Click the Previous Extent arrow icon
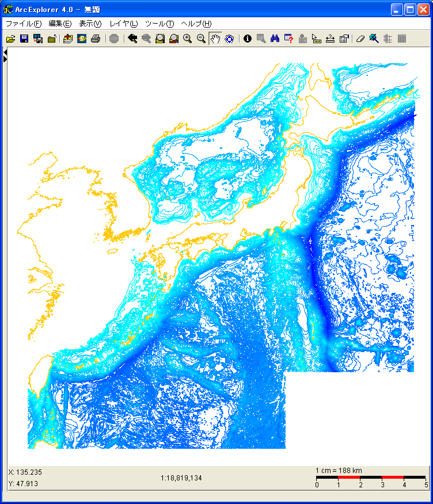Screen dimensions: 433x504 point(132,39)
